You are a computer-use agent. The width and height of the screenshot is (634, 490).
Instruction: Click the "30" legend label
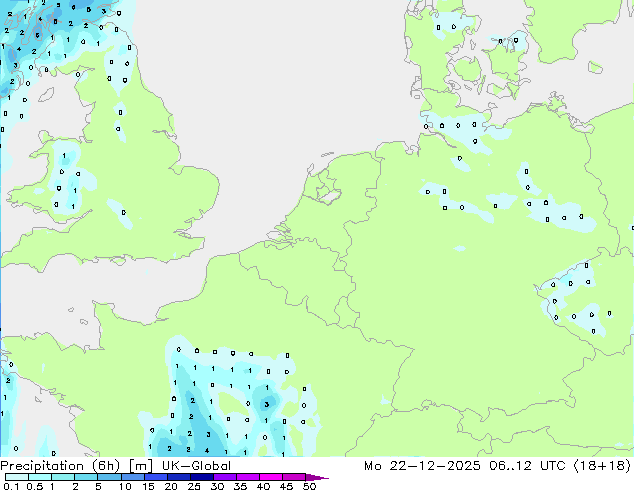[x=218, y=486]
